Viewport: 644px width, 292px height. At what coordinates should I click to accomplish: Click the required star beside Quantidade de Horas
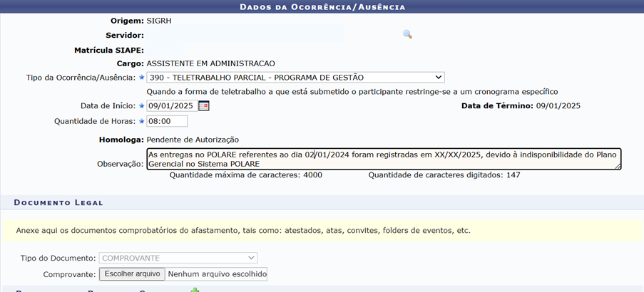click(141, 122)
